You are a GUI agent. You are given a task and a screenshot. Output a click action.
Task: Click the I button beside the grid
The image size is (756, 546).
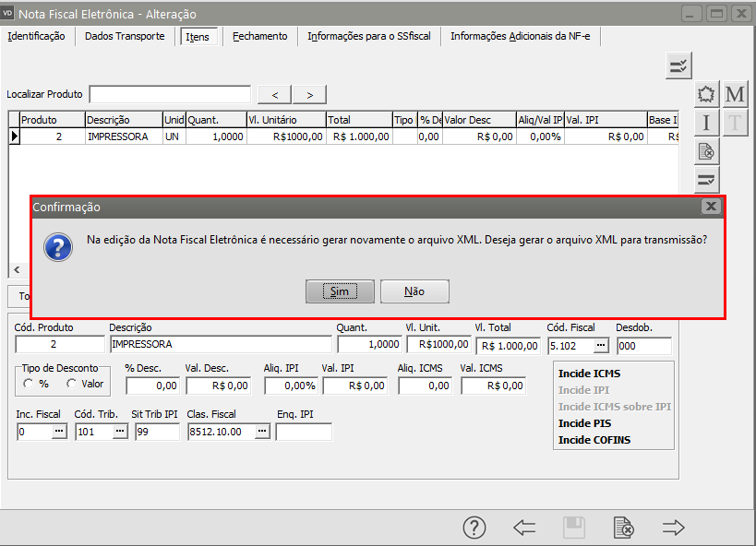(706, 123)
